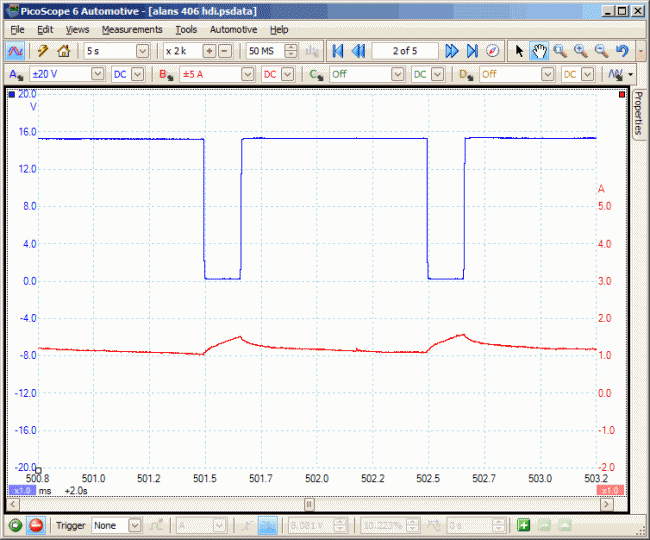Select the arrow pointer tool

click(518, 51)
